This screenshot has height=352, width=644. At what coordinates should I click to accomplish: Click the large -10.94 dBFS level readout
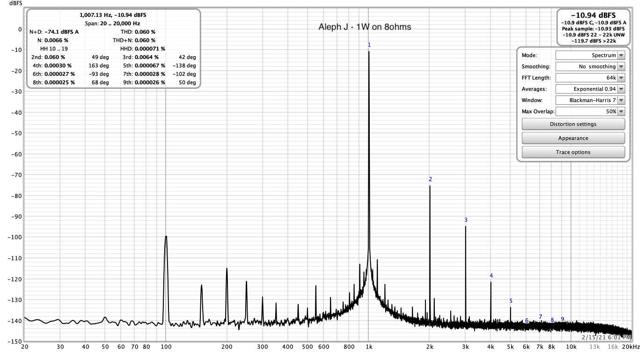click(x=593, y=15)
